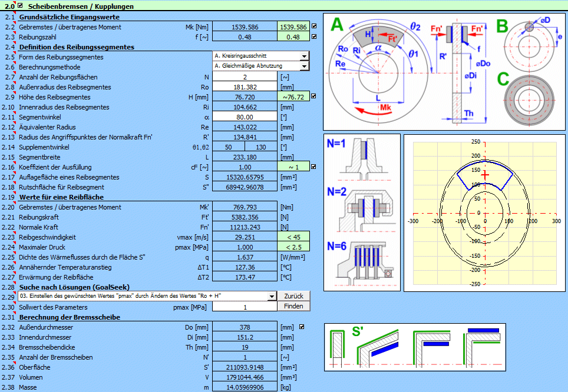This screenshot has height=392, width=568.
Task: Click the Sollwert pmax input 1
Action: click(245, 307)
